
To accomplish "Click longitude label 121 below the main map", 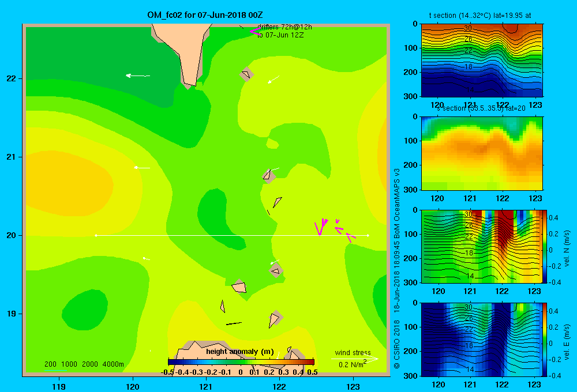I will (206, 386).
